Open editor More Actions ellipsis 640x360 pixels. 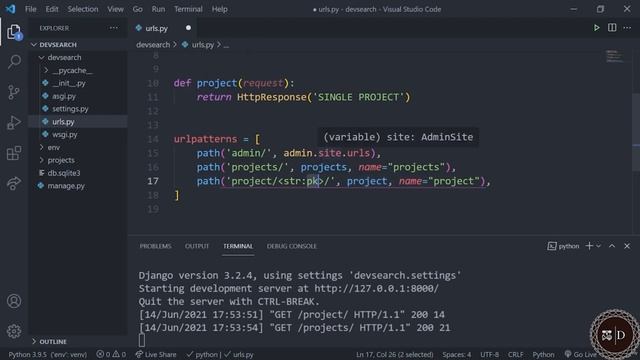click(x=627, y=28)
